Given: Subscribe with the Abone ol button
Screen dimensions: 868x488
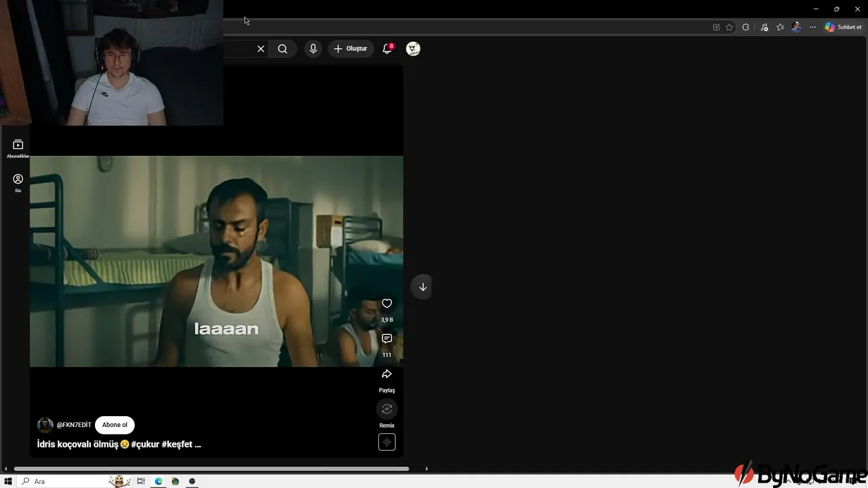Looking at the screenshot, I should pos(115,425).
